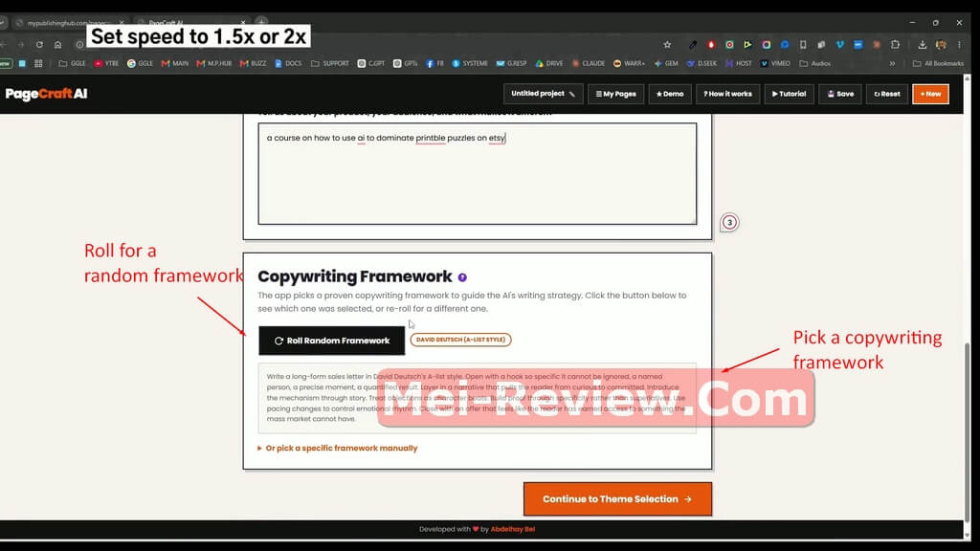This screenshot has height=551, width=980.
Task: Open the red droplet extension icon
Action: (x=711, y=44)
